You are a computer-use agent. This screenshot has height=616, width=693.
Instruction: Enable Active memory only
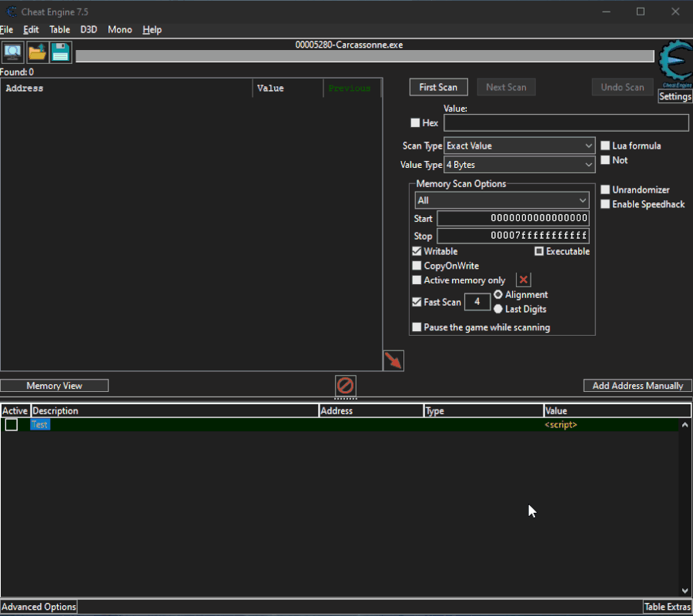[417, 280]
